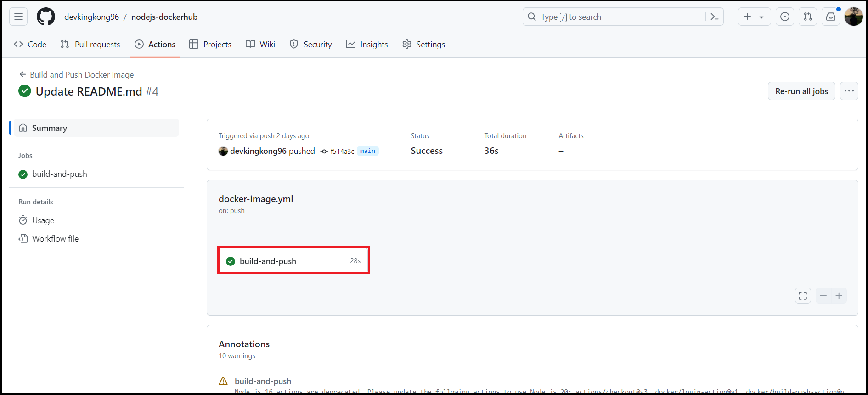Open Workflow file in sidebar

click(55, 239)
